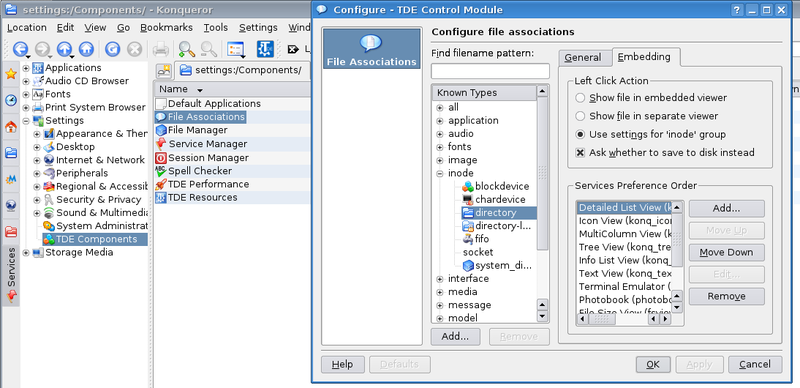This screenshot has width=800, height=388.
Task: Open the Bookmarks star sidebar icon
Action: click(11, 74)
